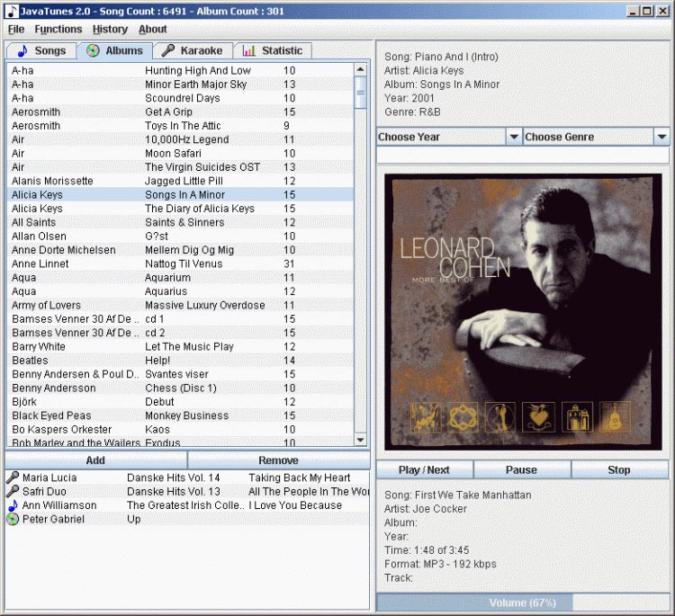675x616 pixels.
Task: Pause the current song
Action: 521,469
